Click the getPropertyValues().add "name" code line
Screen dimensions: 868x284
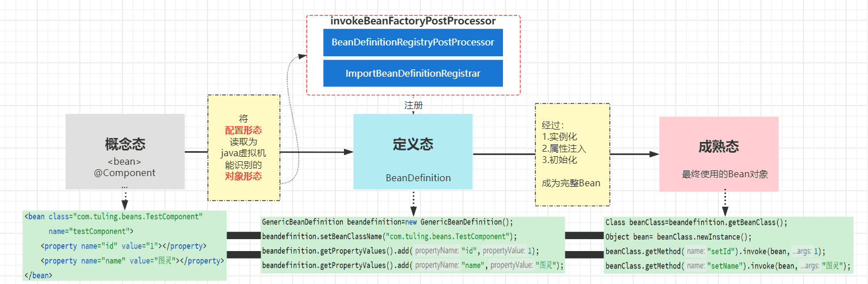tap(413, 265)
